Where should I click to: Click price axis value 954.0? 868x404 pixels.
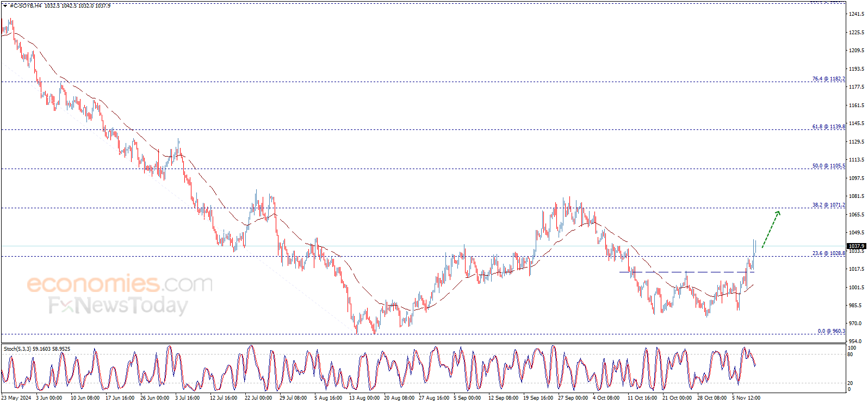coord(855,341)
